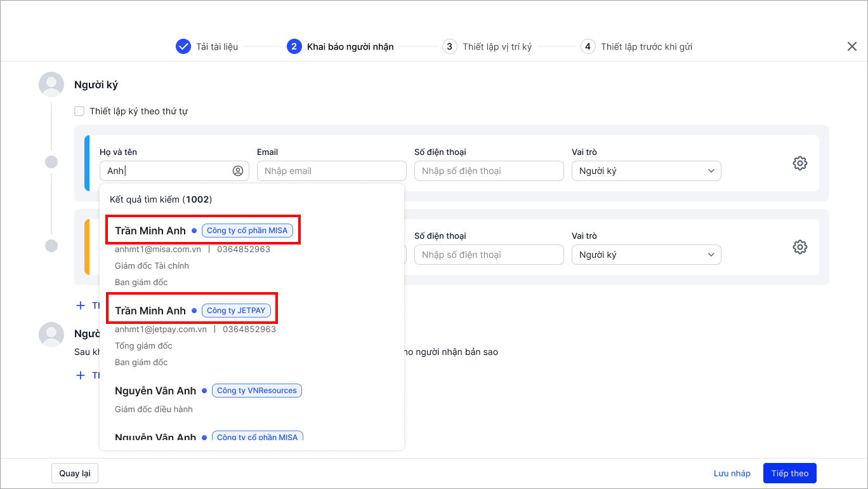
Task: Click the Email input in first signer row
Action: click(x=331, y=171)
